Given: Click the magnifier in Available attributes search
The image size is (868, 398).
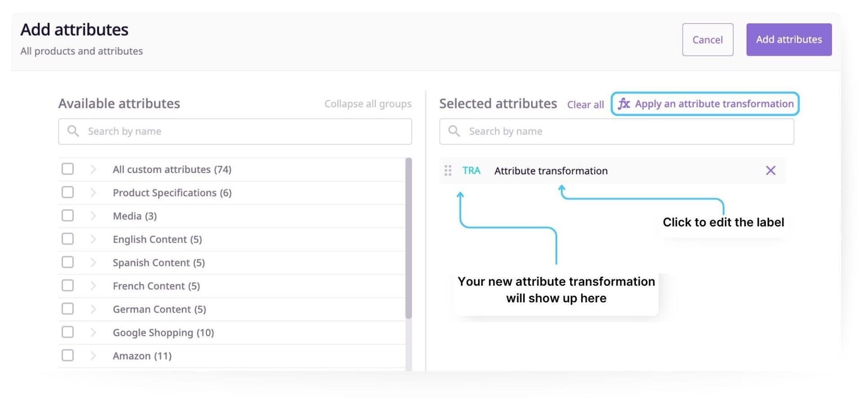Looking at the screenshot, I should coord(73,131).
